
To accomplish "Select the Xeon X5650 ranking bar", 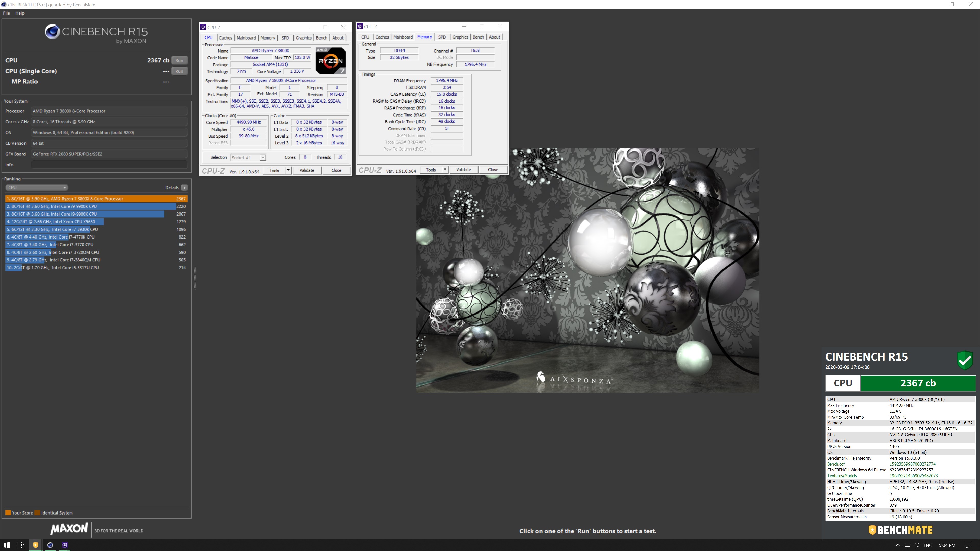I will 96,222.
